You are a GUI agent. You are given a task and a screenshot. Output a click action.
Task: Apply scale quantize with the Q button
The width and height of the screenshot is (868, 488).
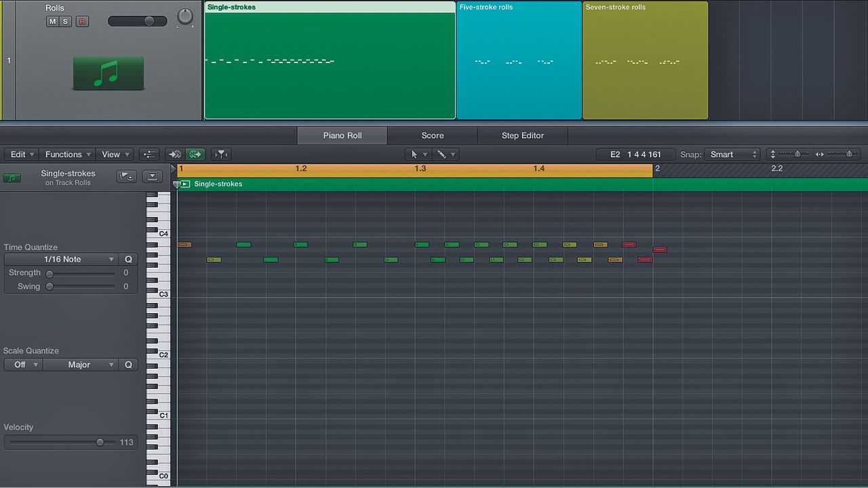coord(128,365)
